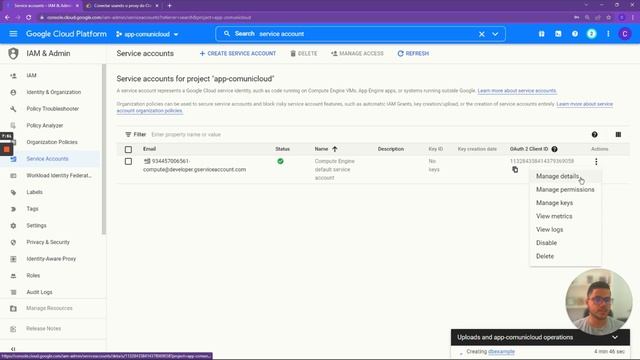Choose View logs menu entry
This screenshot has height=360, width=640.
549,229
